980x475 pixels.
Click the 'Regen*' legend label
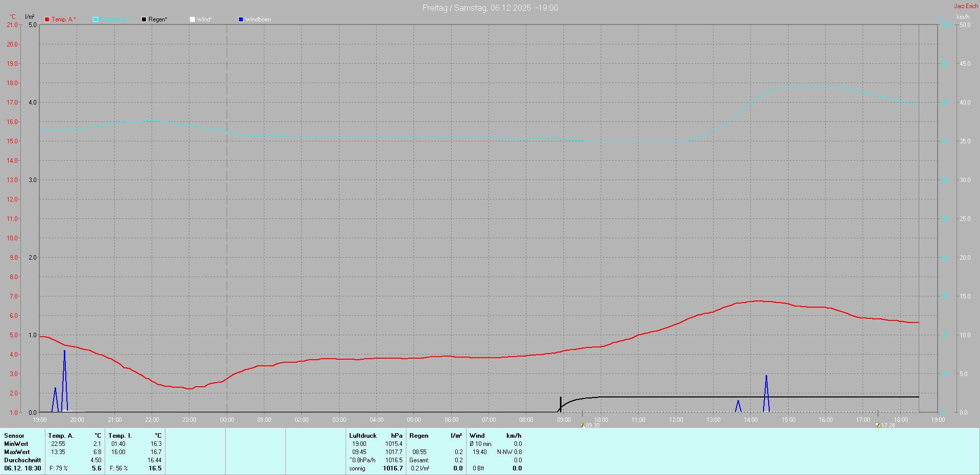(158, 19)
